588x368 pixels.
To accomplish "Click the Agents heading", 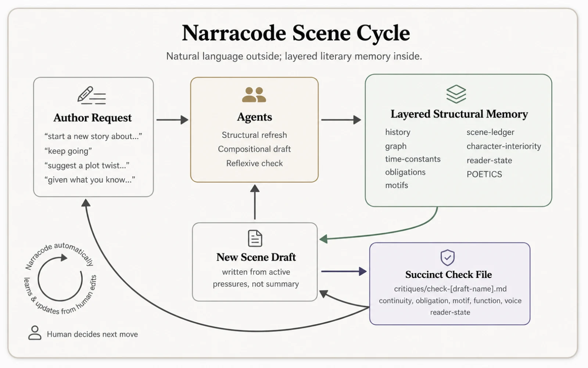I will click(254, 117).
